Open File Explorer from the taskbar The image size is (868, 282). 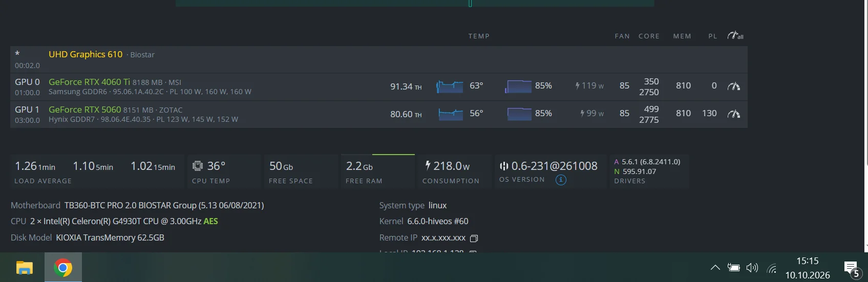click(x=25, y=268)
